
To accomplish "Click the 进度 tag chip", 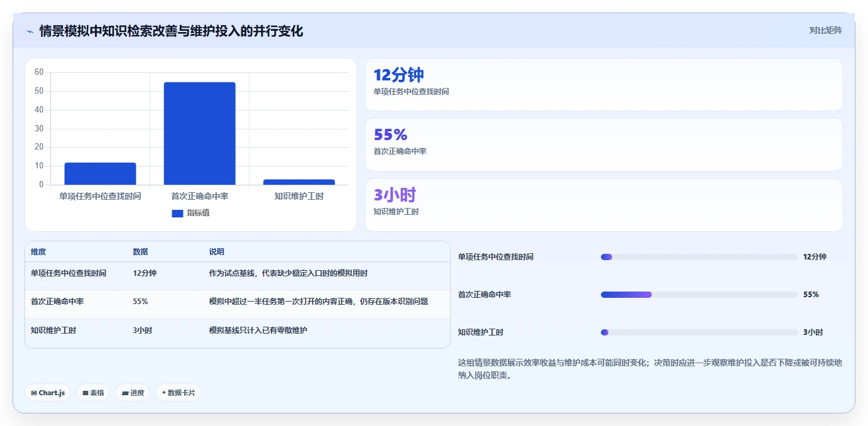I will click(133, 393).
